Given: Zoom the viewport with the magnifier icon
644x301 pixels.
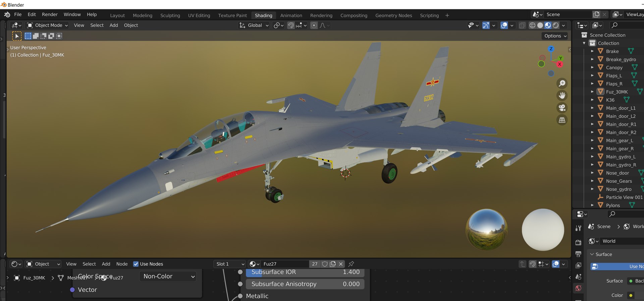Looking at the screenshot, I should click(x=562, y=84).
